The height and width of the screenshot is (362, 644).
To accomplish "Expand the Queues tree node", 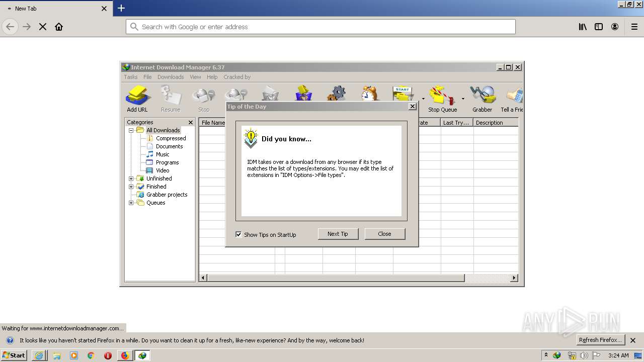I will pyautogui.click(x=131, y=203).
